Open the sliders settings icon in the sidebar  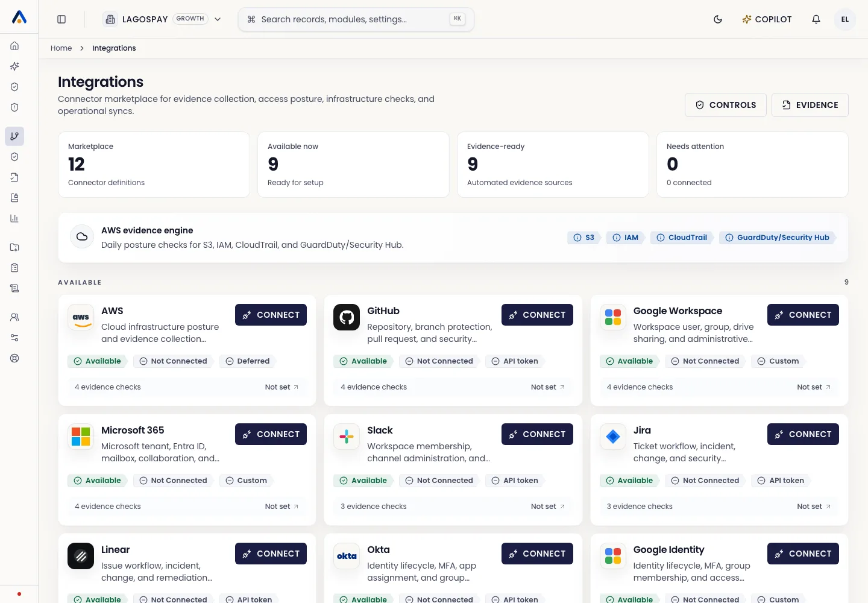(x=14, y=338)
